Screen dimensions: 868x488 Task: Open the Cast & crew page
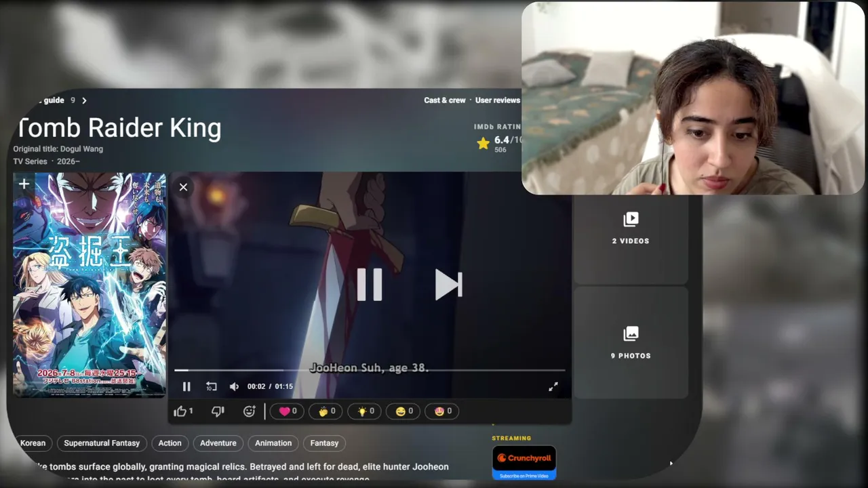point(445,100)
